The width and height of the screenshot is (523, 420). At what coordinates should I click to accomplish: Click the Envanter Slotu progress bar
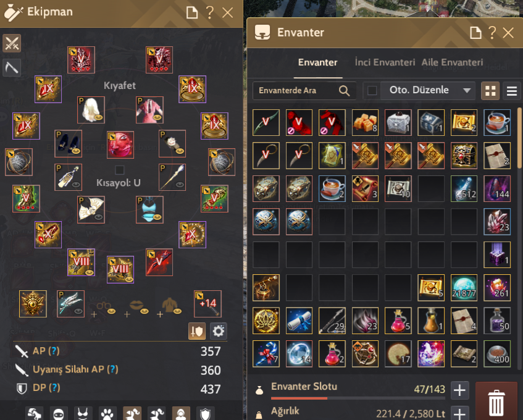click(358, 398)
